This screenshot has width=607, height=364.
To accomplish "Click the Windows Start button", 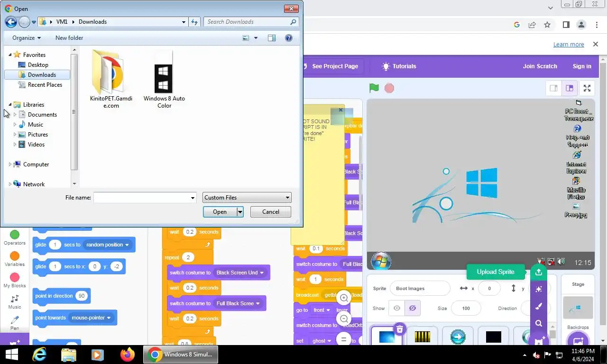I will (11, 355).
